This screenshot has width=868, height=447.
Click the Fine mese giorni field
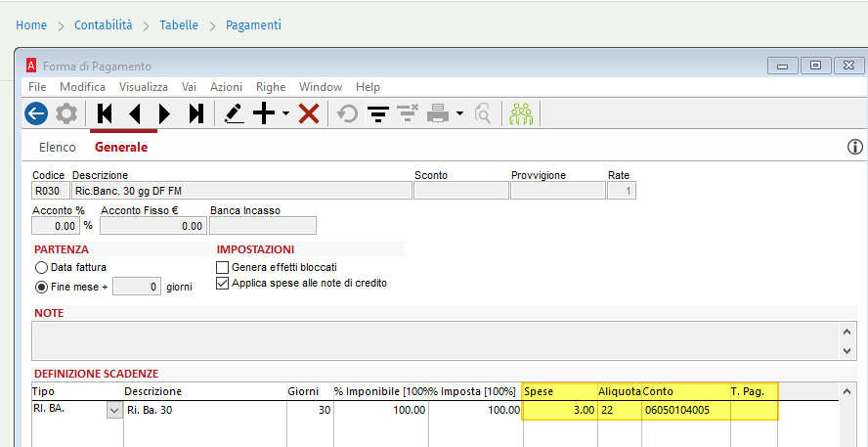click(x=137, y=287)
